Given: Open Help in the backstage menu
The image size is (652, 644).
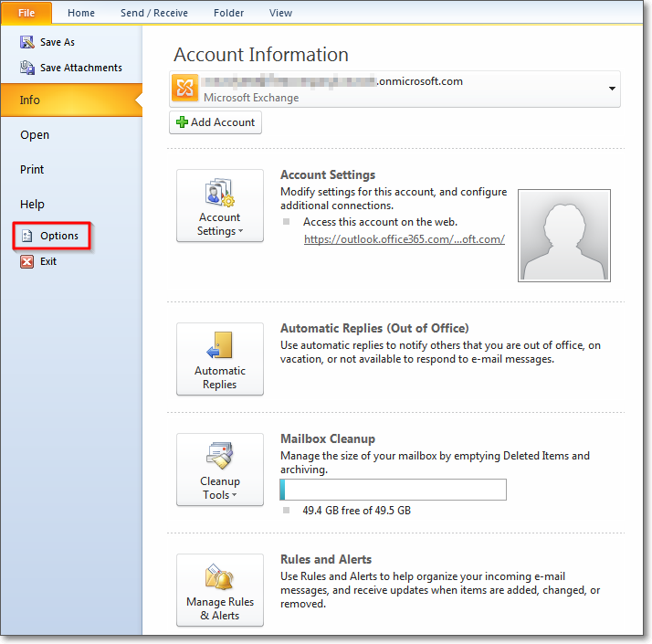Looking at the screenshot, I should 33,205.
